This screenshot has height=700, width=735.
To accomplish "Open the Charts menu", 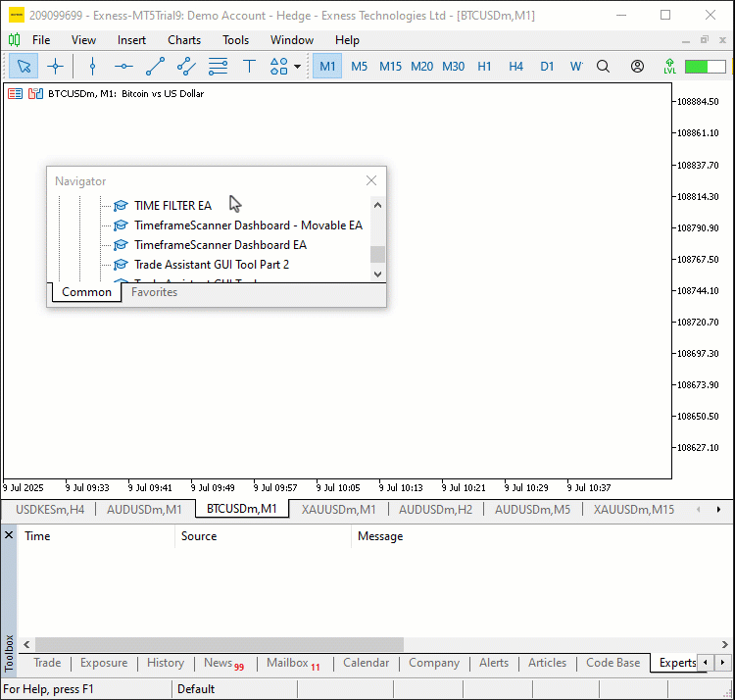I will point(184,40).
